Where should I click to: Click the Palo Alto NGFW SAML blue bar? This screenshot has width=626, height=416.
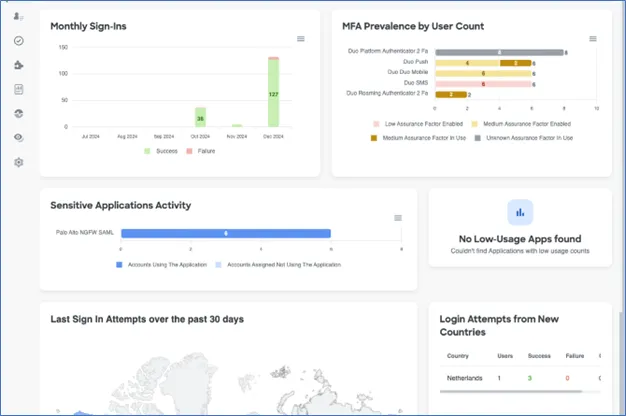pyautogui.click(x=226, y=232)
